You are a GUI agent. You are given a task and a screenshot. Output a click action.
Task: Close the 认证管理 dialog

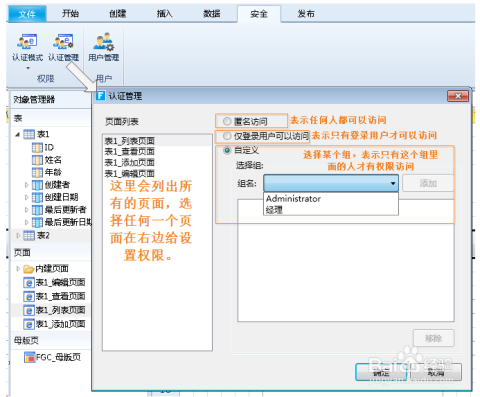pyautogui.click(x=458, y=96)
